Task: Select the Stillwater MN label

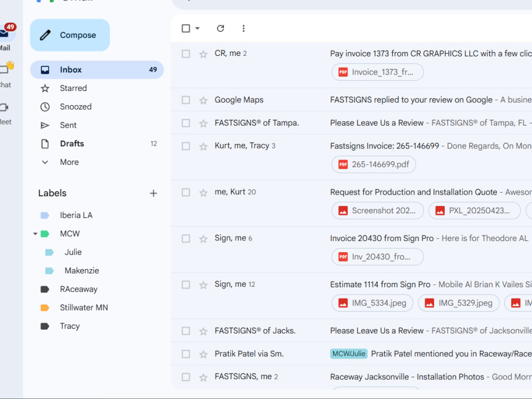Action: click(84, 307)
